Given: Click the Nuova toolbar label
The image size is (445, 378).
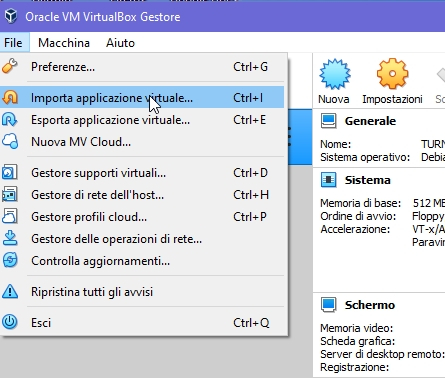Looking at the screenshot, I should (x=334, y=99).
